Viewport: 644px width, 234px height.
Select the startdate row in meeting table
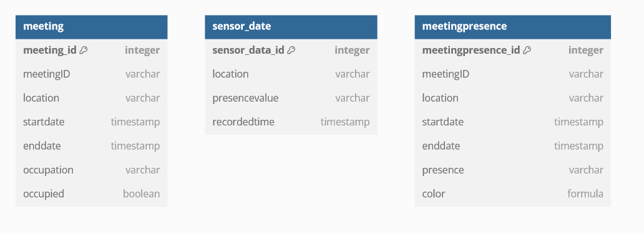92,122
